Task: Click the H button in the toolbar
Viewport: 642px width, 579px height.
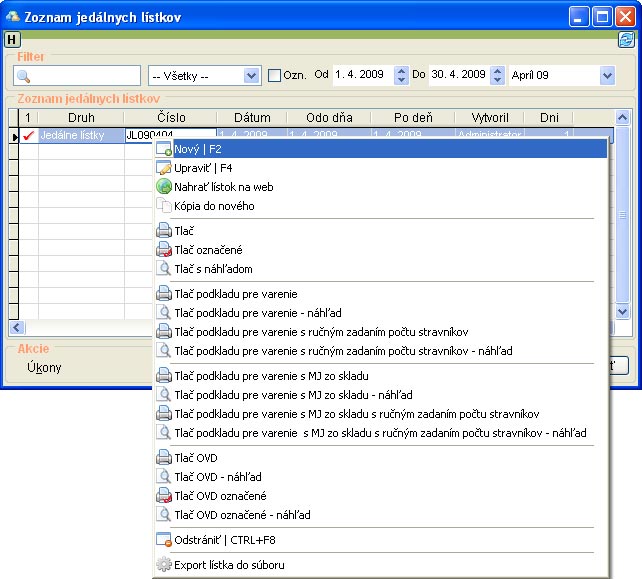Action: [12, 39]
